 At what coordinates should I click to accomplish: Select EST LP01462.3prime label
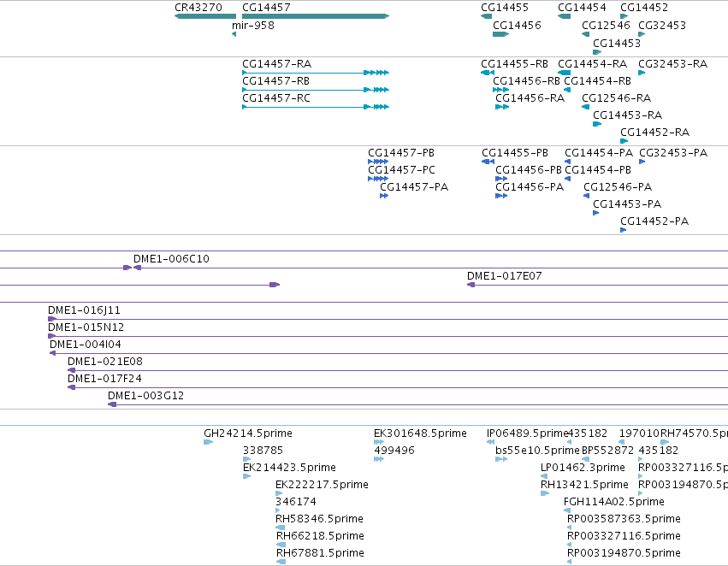pos(583,468)
